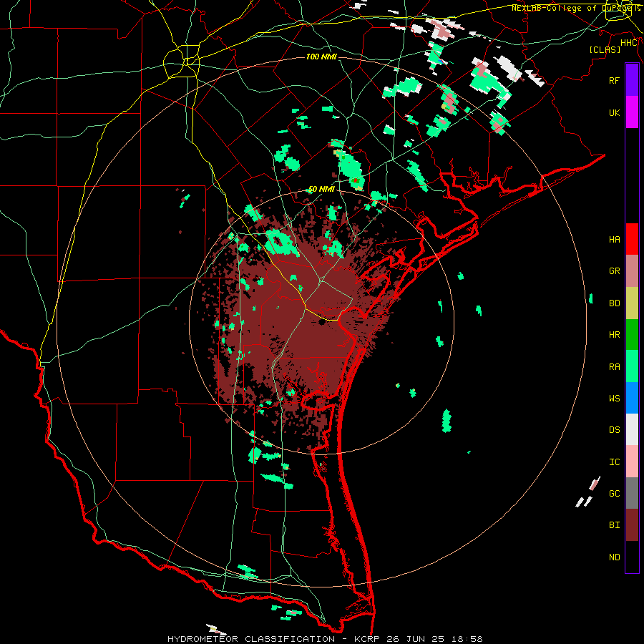
Task: Click the magenta UK legend color swatch
Action: tap(632, 112)
